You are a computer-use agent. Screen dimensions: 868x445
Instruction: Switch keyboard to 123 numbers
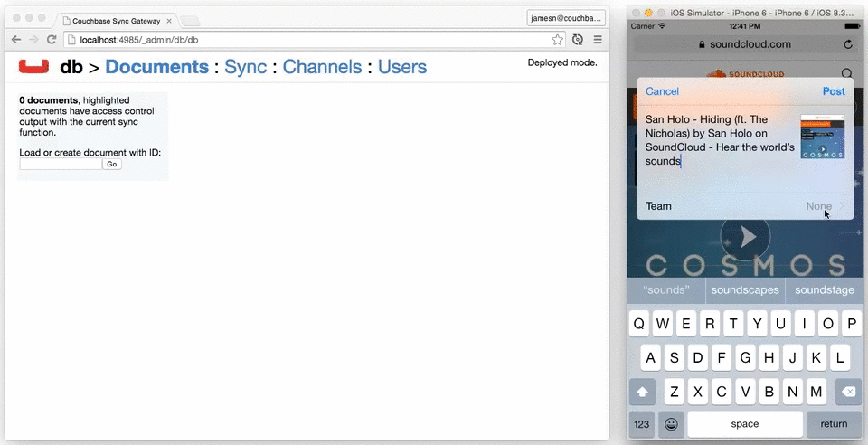[642, 424]
